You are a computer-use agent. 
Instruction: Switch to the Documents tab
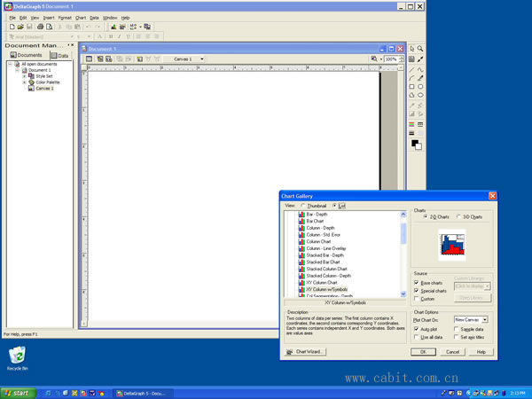click(x=27, y=55)
